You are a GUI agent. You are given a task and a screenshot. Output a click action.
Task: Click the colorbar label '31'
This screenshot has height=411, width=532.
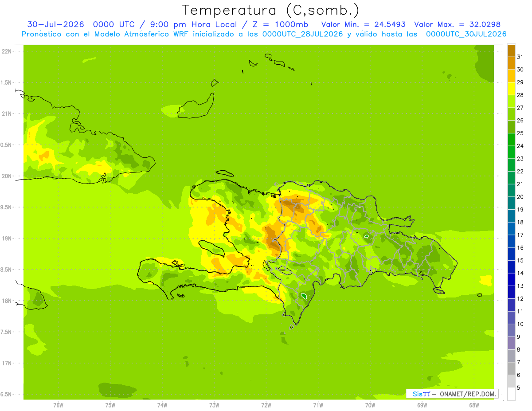pos(520,57)
